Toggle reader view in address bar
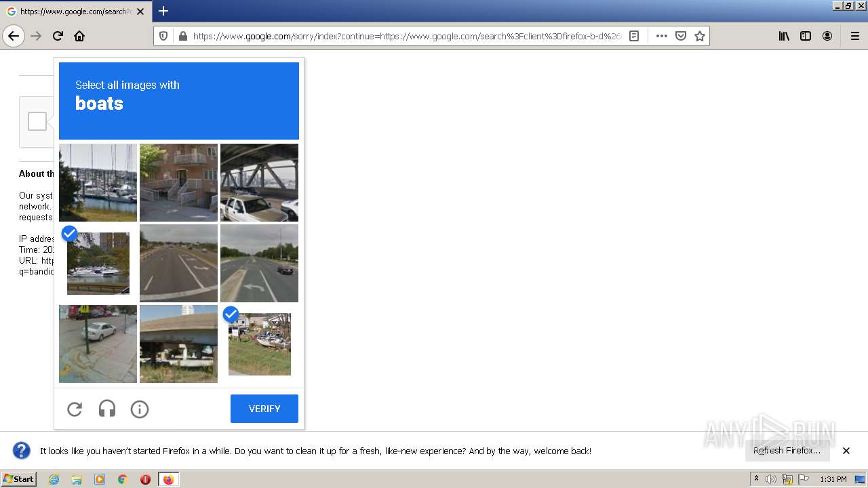 pyautogui.click(x=634, y=36)
